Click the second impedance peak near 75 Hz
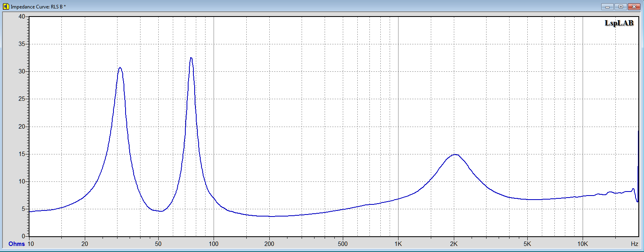The width and height of the screenshot is (644, 252). pyautogui.click(x=191, y=58)
